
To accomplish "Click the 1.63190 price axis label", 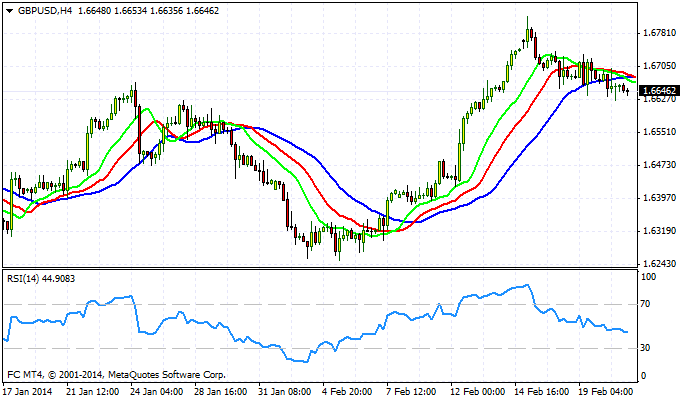I will pos(660,231).
